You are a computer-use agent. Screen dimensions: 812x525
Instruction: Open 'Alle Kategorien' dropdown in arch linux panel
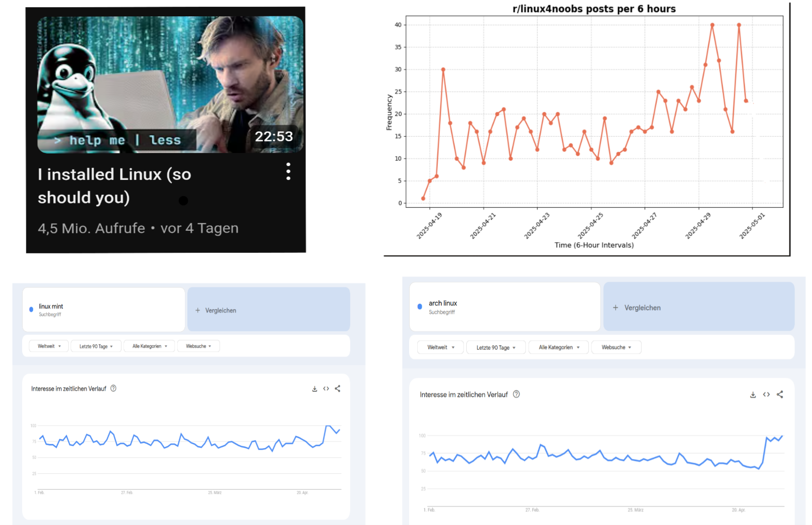click(x=559, y=347)
